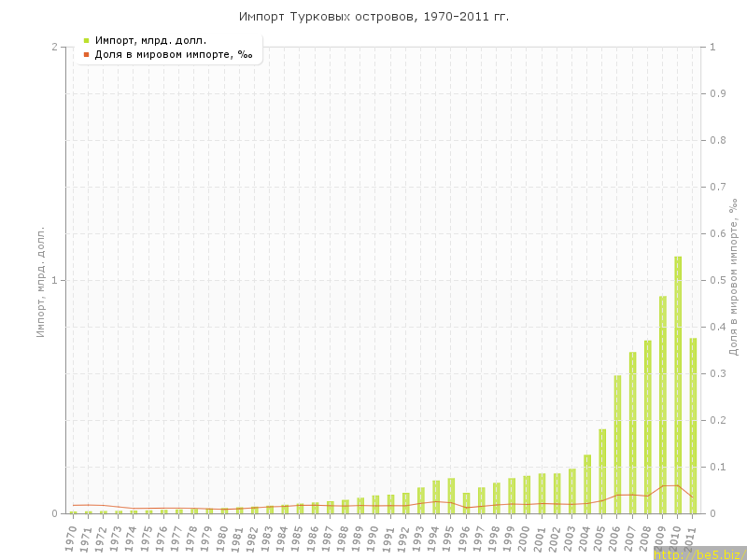Click the 0.5 tick on the right axis
Image resolution: width=747 pixels, height=560 pixels.
point(718,280)
